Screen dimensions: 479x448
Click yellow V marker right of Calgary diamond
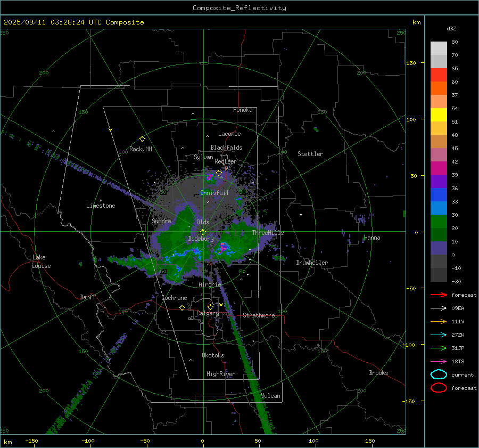click(221, 305)
